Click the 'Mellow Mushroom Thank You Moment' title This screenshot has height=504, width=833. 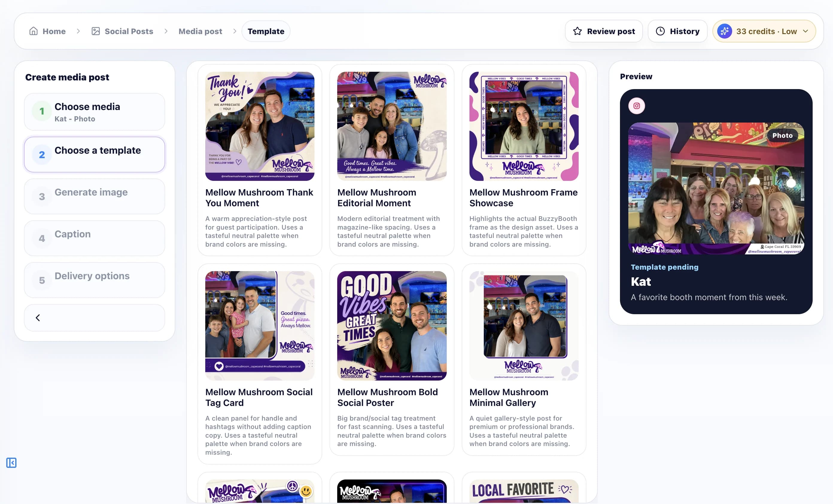[x=259, y=198]
